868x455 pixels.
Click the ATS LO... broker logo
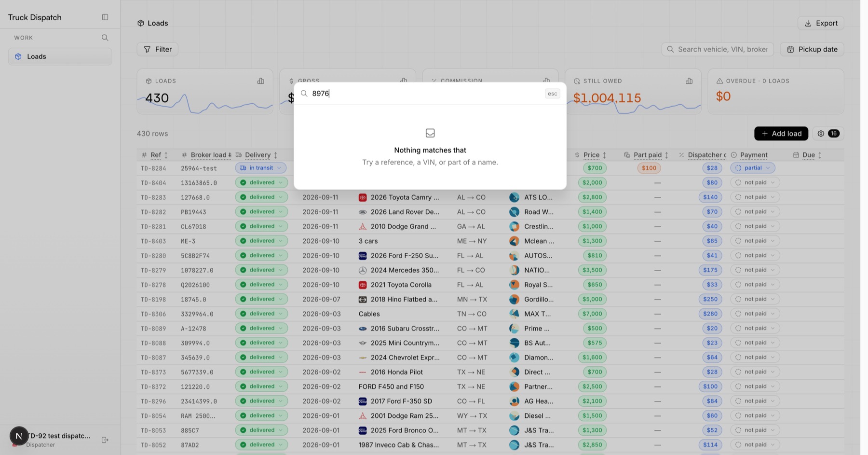click(515, 197)
